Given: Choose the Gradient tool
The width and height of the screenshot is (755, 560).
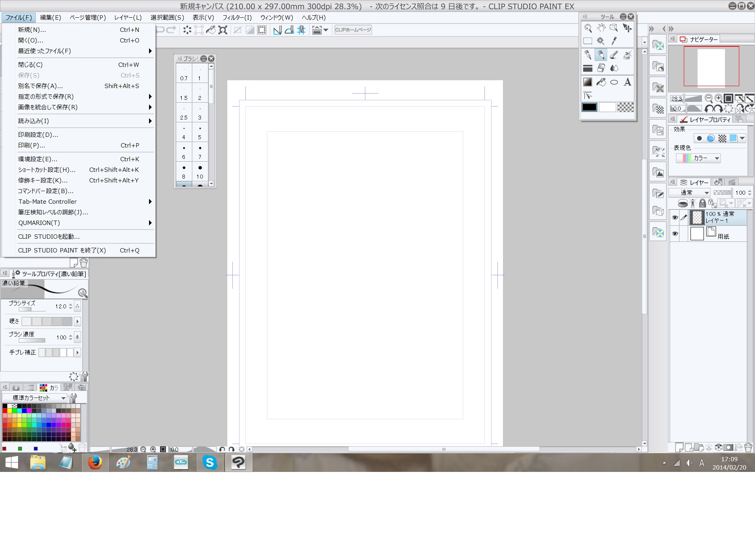Looking at the screenshot, I should [587, 82].
